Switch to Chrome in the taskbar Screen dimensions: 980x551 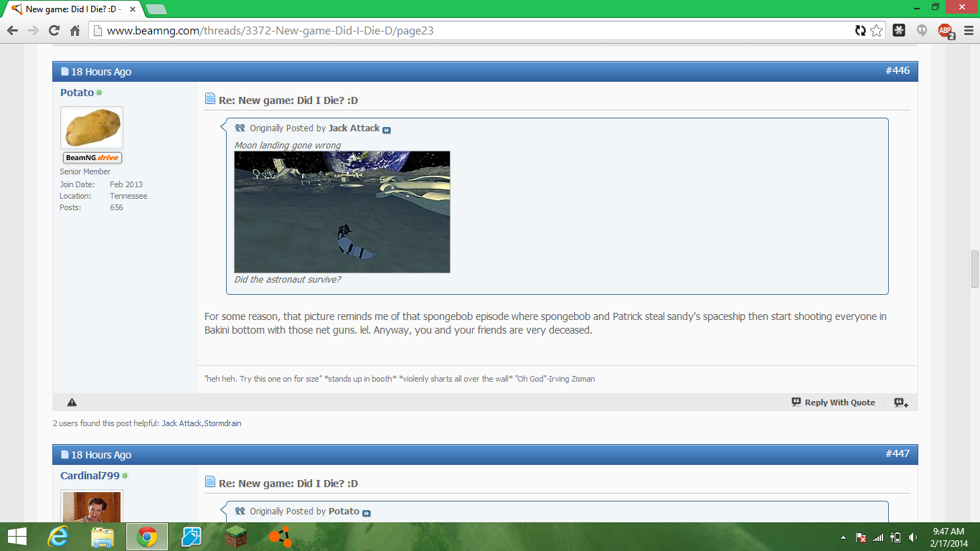point(147,537)
